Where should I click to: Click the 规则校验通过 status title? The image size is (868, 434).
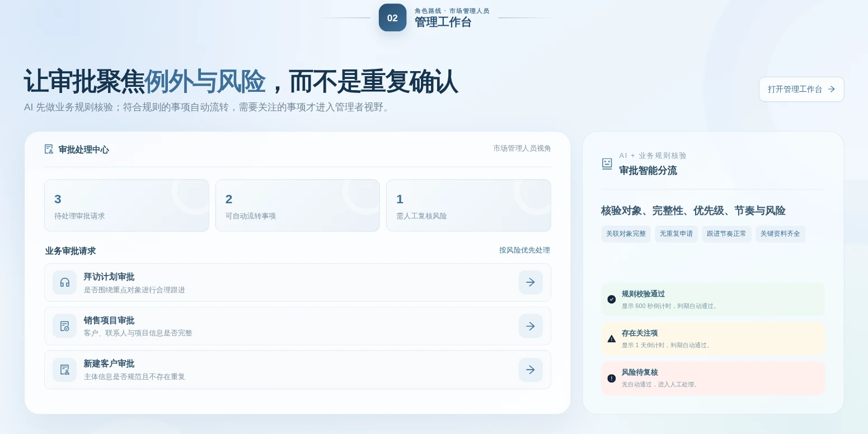(643, 294)
